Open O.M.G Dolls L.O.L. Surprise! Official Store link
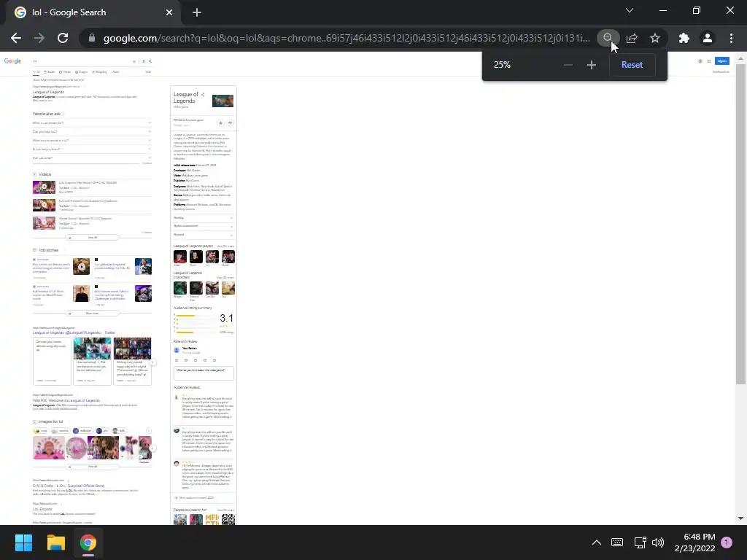 [68, 486]
